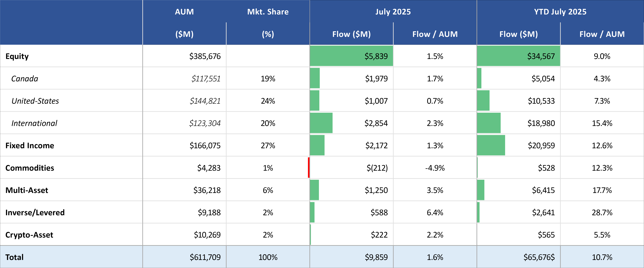Select the Inverse/Levered row label

coord(35,213)
